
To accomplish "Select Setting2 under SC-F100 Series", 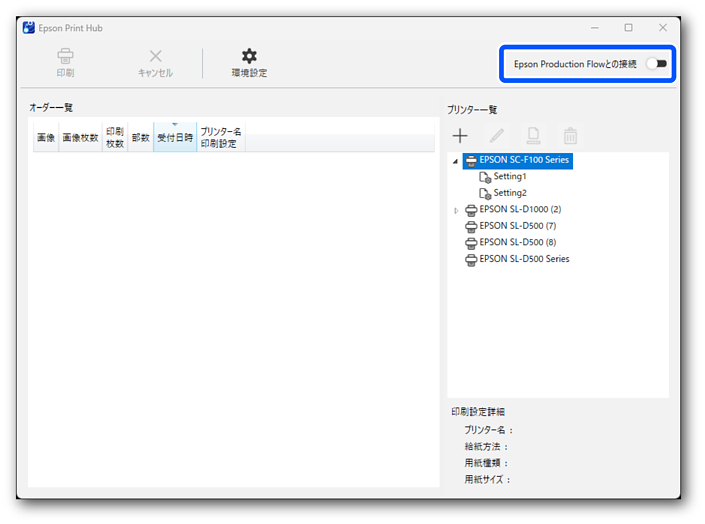I will [509, 193].
